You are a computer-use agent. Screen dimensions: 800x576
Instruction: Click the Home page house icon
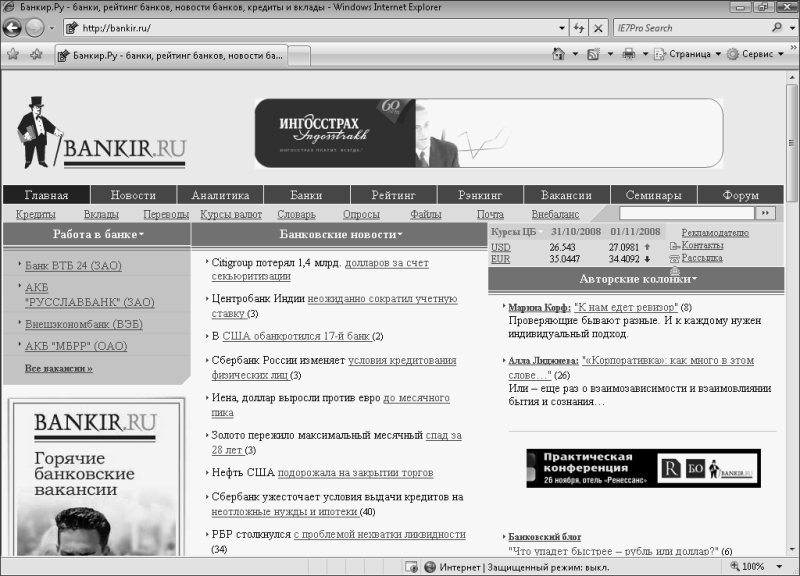point(558,54)
